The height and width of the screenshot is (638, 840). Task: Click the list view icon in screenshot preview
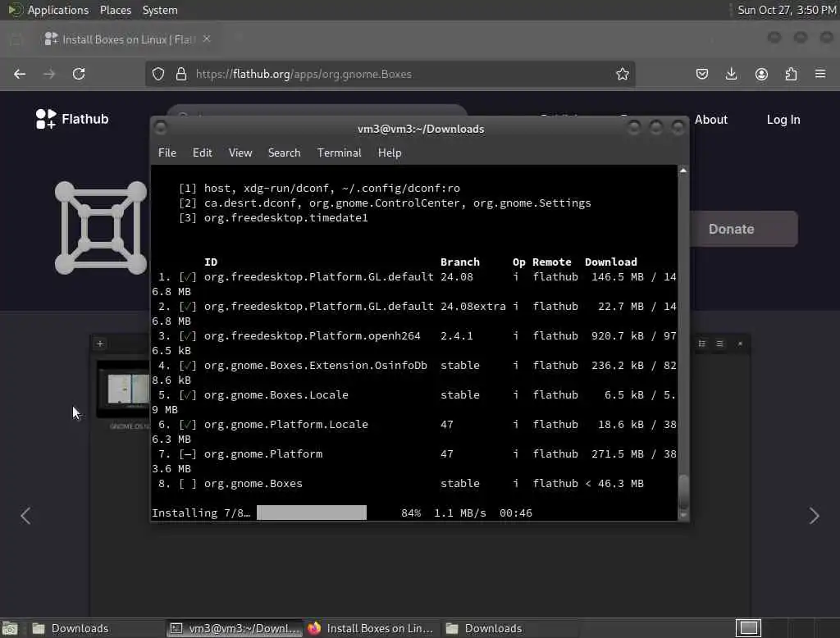pyautogui.click(x=702, y=344)
